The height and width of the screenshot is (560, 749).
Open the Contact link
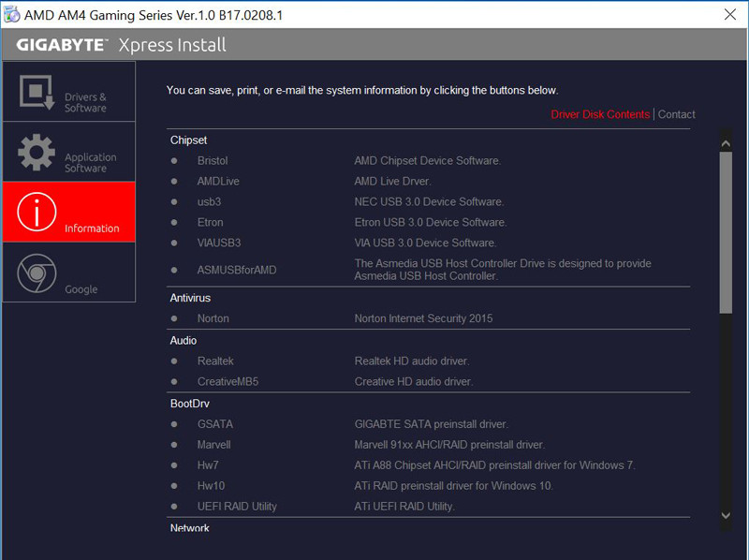pyautogui.click(x=676, y=114)
